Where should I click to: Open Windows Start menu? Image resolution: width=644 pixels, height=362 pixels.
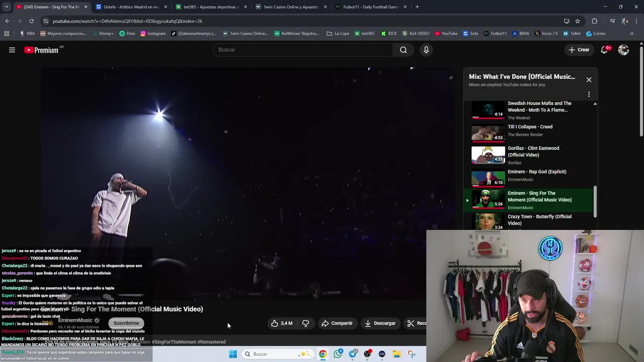[232, 354]
